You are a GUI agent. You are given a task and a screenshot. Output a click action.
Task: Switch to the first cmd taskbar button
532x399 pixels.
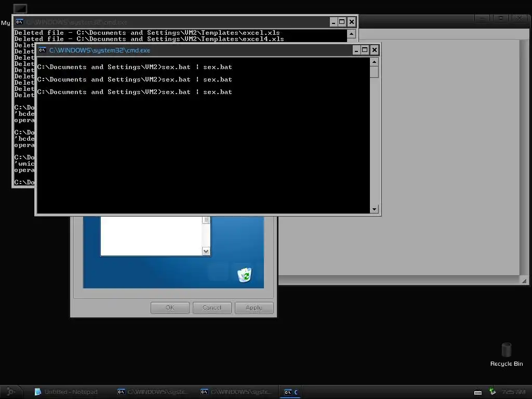153,392
